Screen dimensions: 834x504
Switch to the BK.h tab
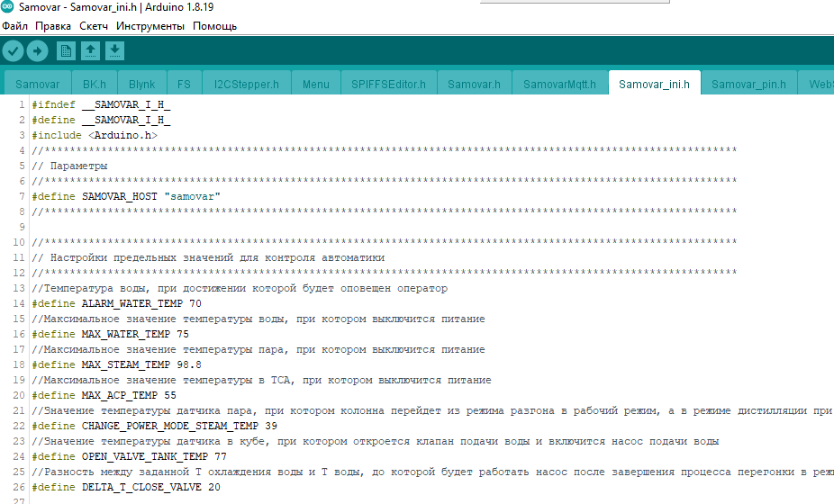pyautogui.click(x=94, y=85)
